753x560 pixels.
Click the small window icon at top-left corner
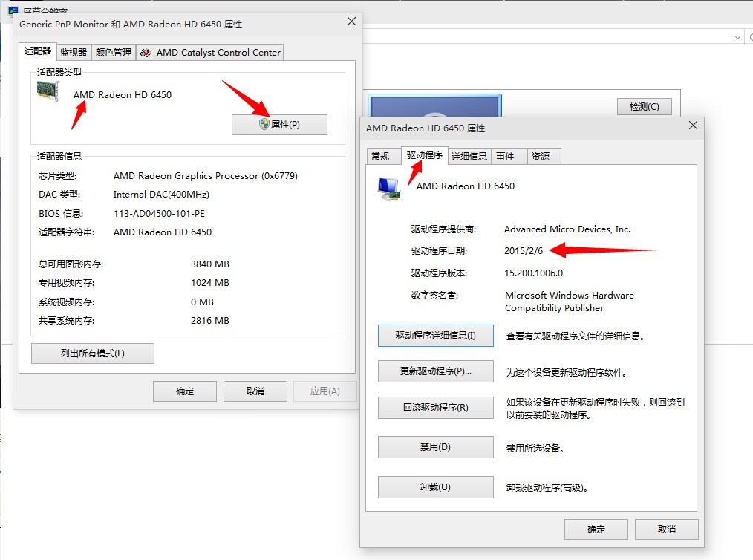click(x=13, y=10)
